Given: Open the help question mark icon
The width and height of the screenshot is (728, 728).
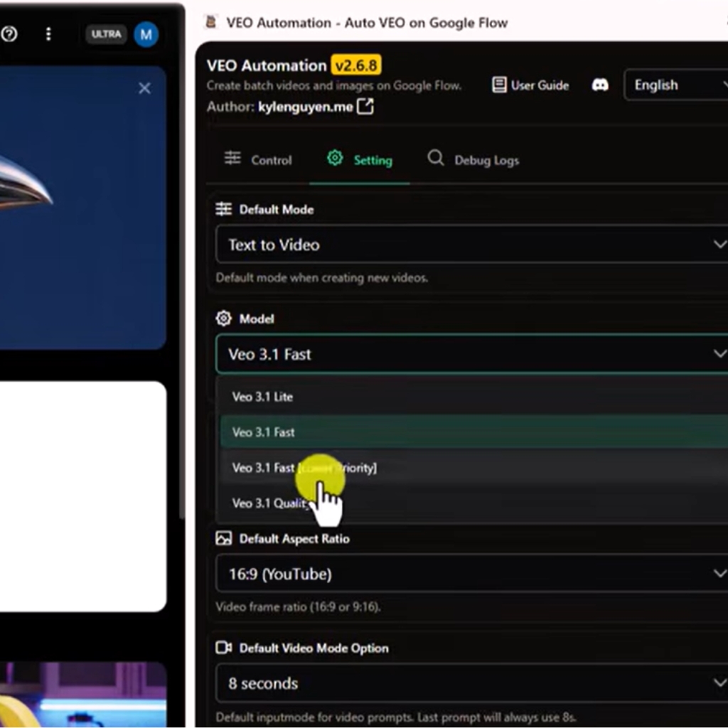Looking at the screenshot, I should pos(9,34).
